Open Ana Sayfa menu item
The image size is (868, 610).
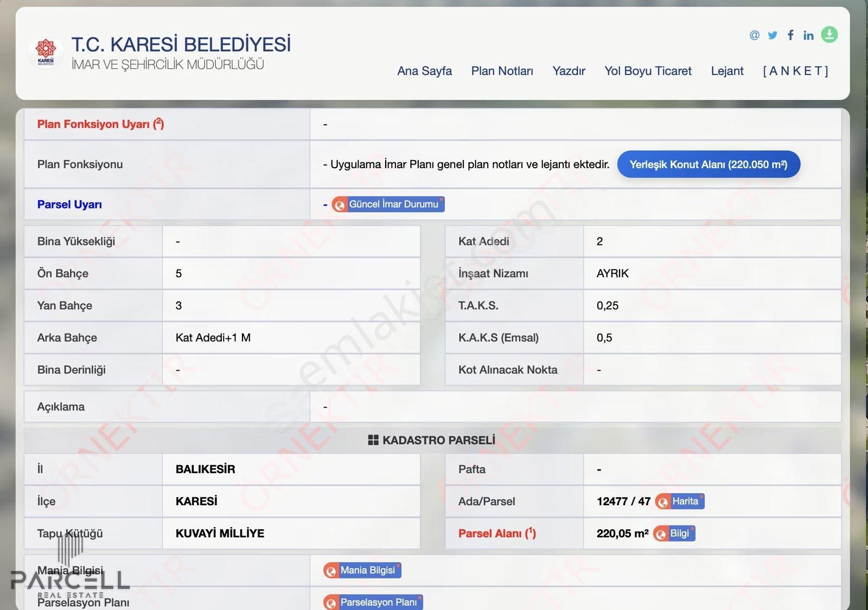tap(424, 71)
